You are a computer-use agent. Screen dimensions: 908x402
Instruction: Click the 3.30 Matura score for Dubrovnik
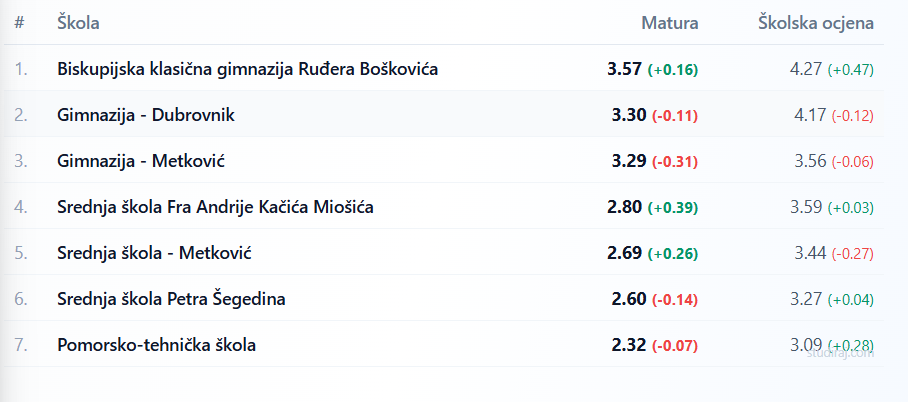(628, 115)
